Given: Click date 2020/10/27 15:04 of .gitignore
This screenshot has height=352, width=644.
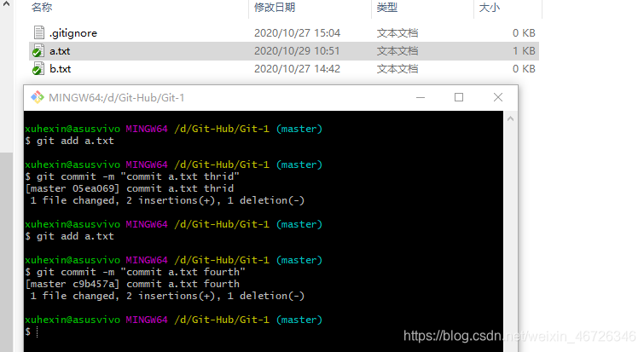Looking at the screenshot, I should (297, 33).
